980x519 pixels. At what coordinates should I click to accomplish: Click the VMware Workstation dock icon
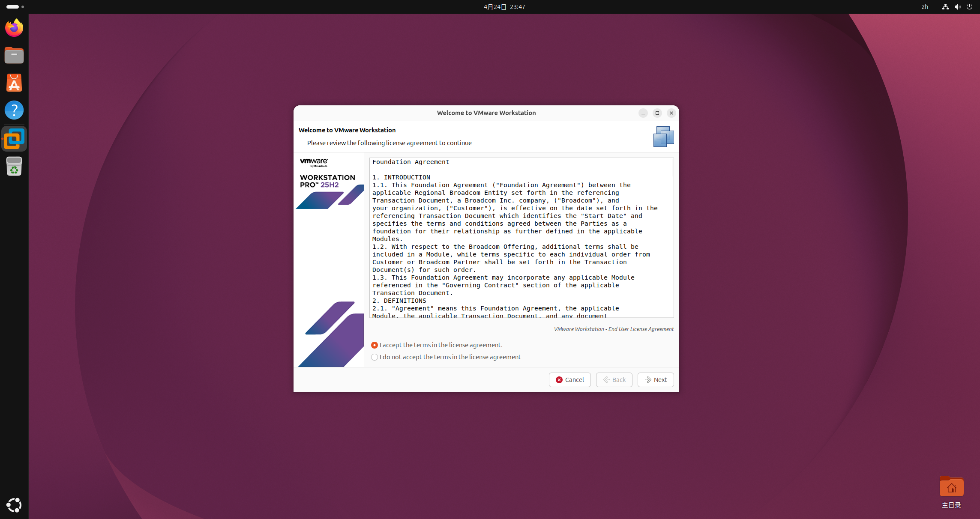(14, 139)
